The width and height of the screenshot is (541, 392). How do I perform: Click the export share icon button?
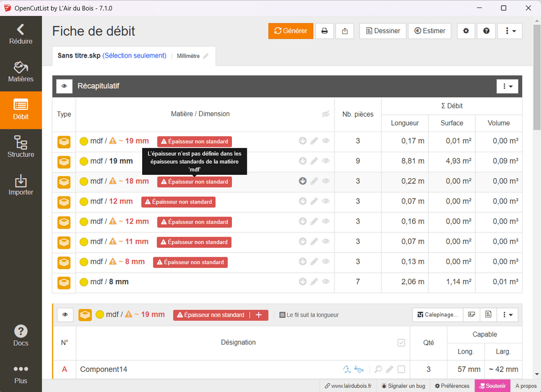344,31
